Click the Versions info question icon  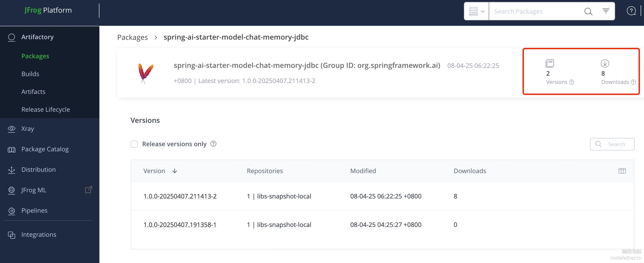point(572,82)
